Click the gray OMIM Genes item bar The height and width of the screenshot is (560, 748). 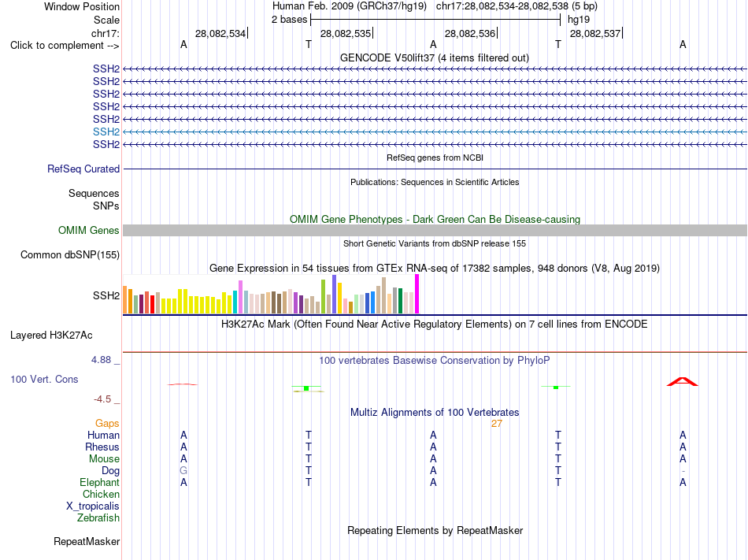point(435,231)
